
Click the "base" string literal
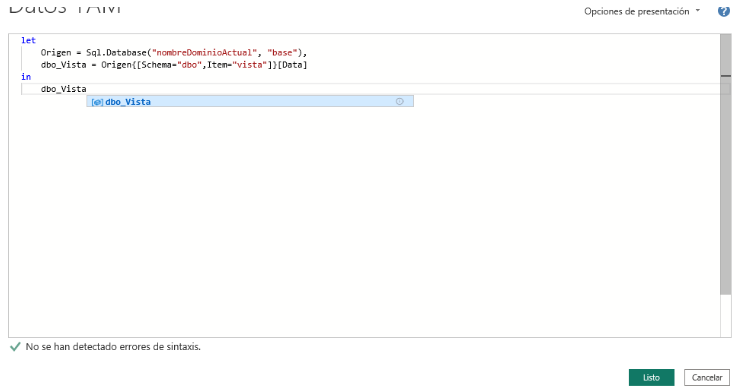pyautogui.click(x=282, y=52)
